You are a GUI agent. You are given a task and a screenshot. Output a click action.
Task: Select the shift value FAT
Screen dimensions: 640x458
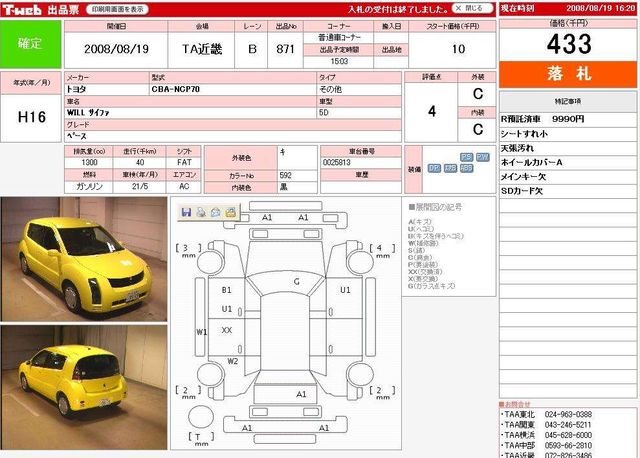(184, 162)
